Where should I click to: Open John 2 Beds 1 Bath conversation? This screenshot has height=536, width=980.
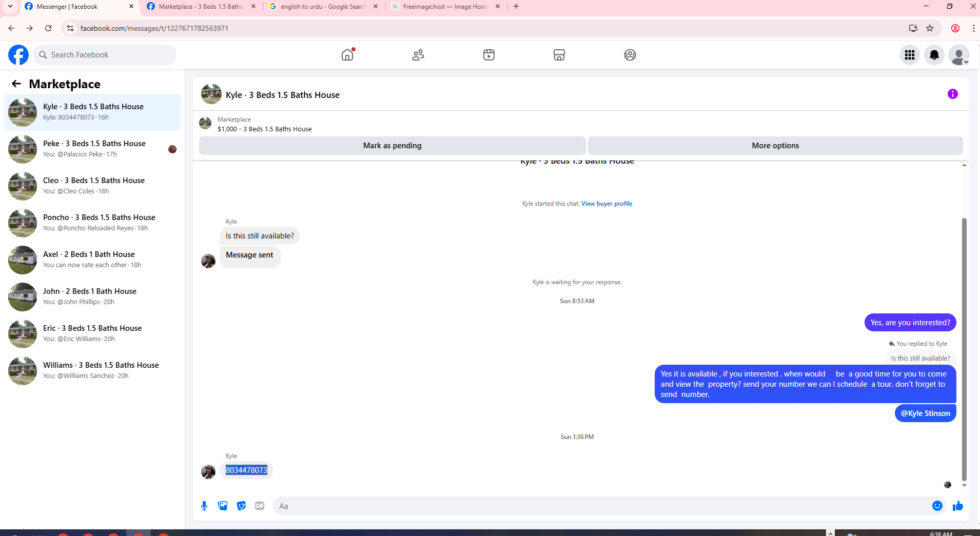(92, 296)
